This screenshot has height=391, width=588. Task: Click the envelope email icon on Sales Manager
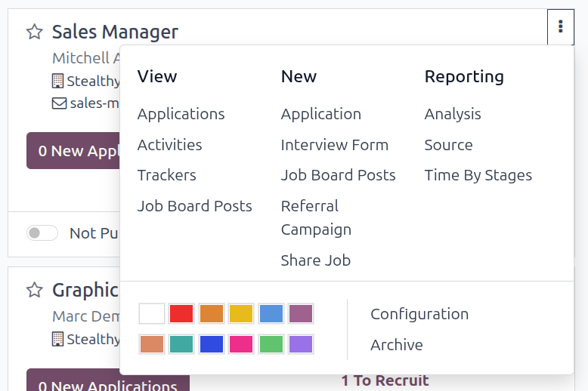click(59, 103)
